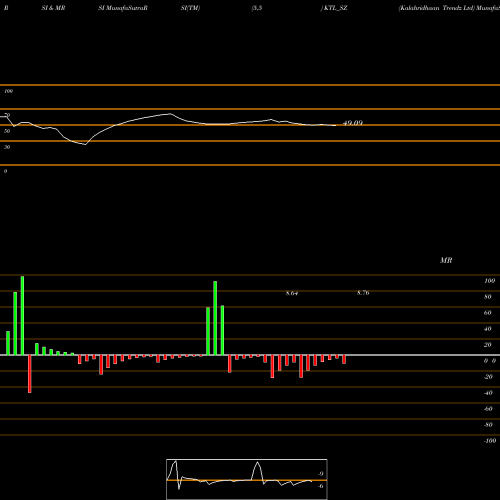Click the 80 label on MR axis

pos(488,297)
